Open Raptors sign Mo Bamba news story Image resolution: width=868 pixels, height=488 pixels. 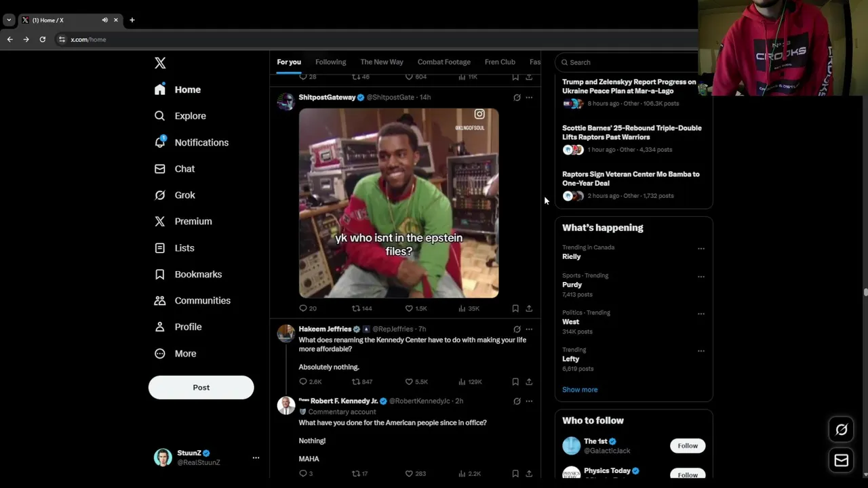pyautogui.click(x=631, y=178)
